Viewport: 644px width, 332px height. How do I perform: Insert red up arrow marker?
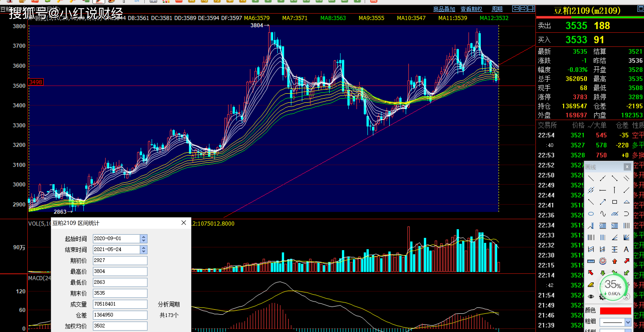pyautogui.click(x=614, y=261)
